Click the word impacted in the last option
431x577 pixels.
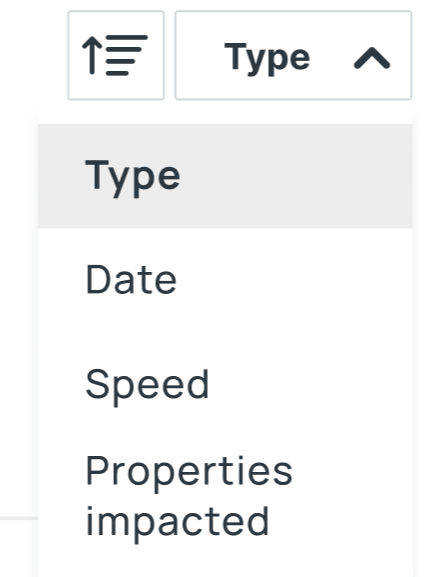pos(177,522)
